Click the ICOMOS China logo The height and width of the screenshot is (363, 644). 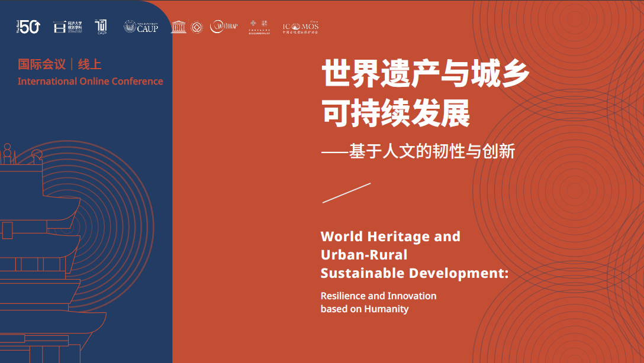[301, 27]
